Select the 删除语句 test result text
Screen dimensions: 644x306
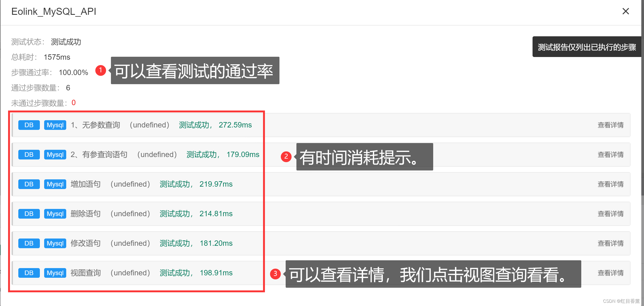point(196,214)
